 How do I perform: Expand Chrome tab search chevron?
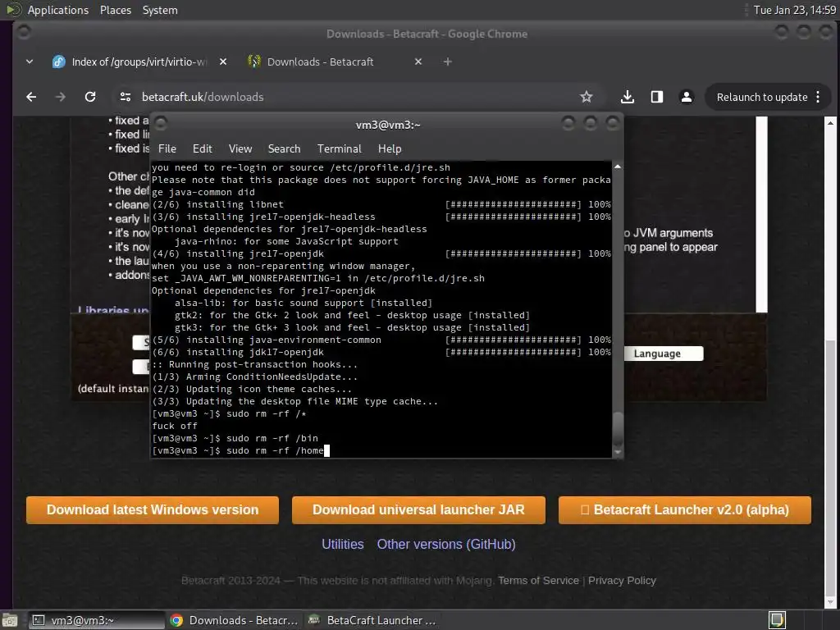tap(30, 62)
